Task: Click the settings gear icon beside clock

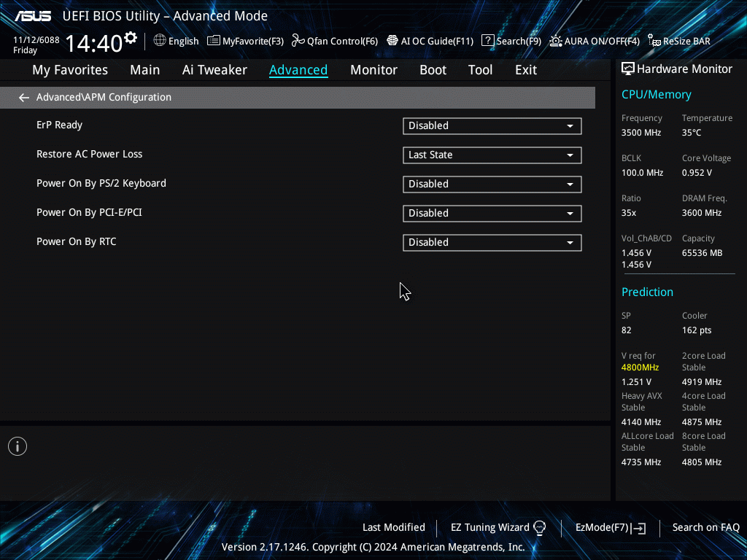Action: coord(131,37)
